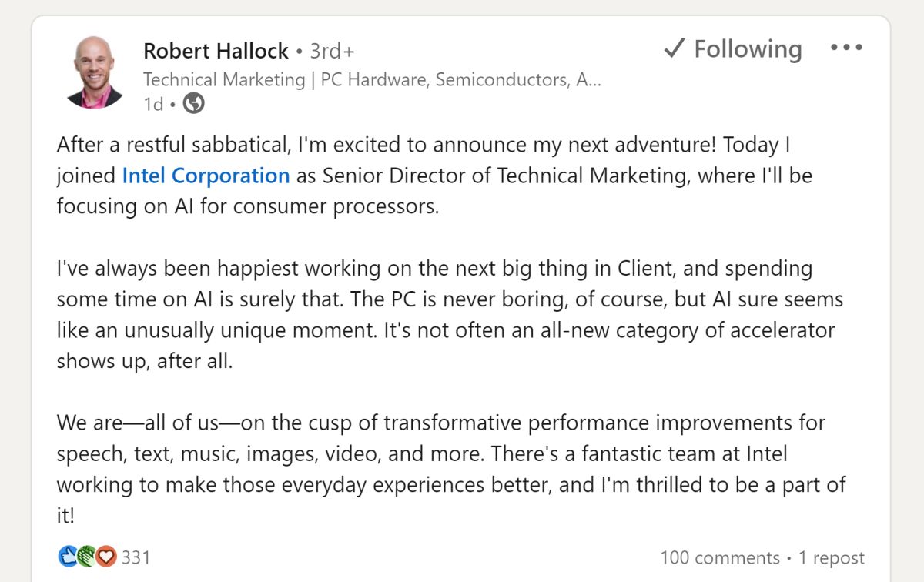924x582 pixels.
Task: Click the truncated Technical Marketing headline
Action: (373, 79)
